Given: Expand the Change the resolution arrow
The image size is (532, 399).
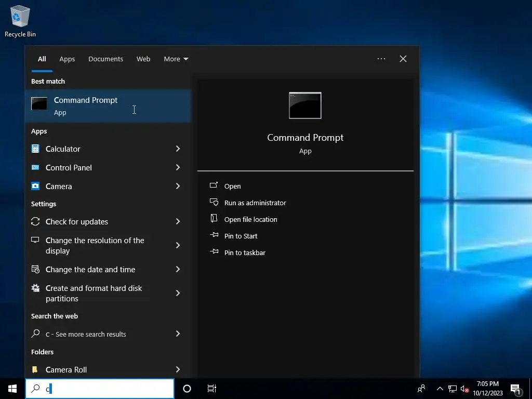Looking at the screenshot, I should (178, 245).
